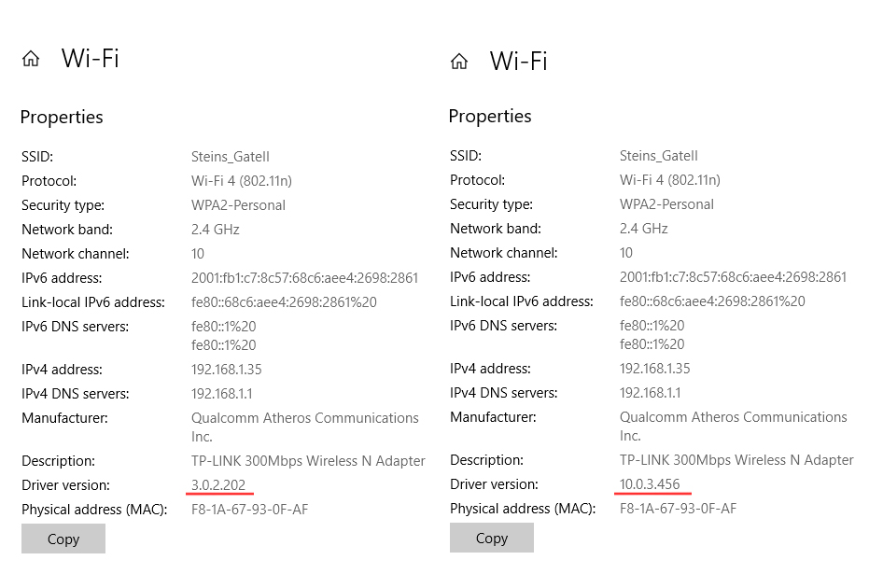The image size is (883, 588).
Task: Select the 2.4 GHz network band value
Action: point(215,229)
